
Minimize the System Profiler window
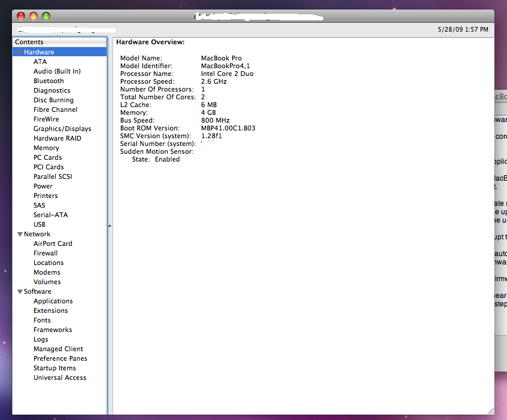pyautogui.click(x=34, y=16)
